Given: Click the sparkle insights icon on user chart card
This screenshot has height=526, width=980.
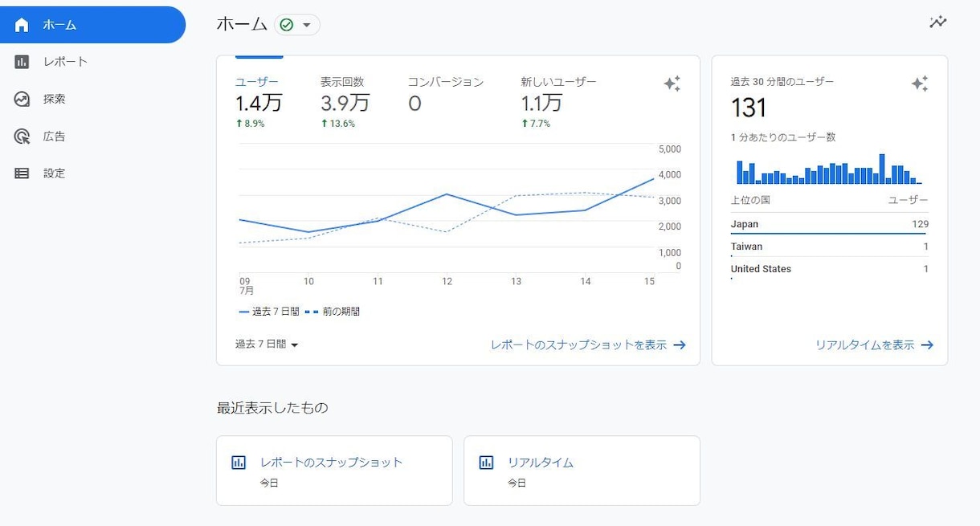Looking at the screenshot, I should 672,84.
